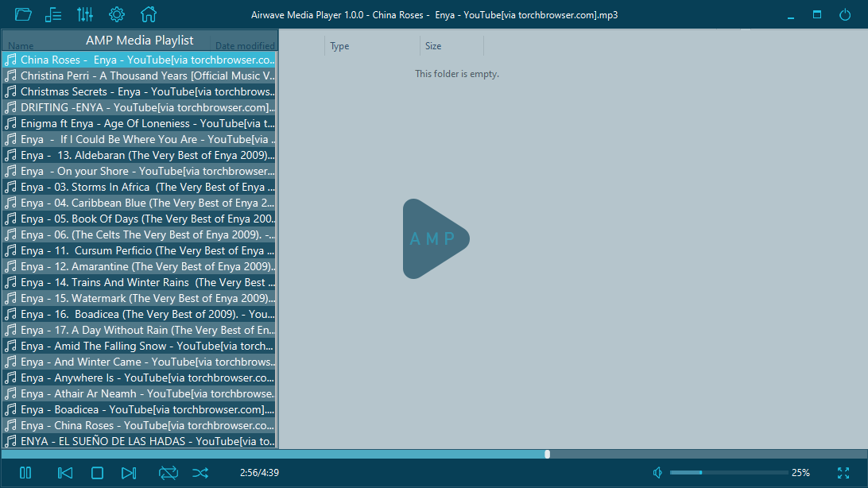Pause the current track
Screen dimensions: 868x488
click(x=25, y=473)
